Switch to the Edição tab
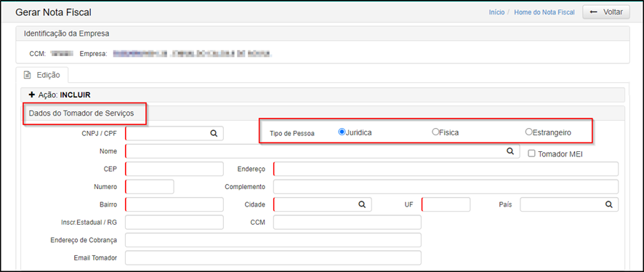The image size is (644, 272). tap(42, 75)
